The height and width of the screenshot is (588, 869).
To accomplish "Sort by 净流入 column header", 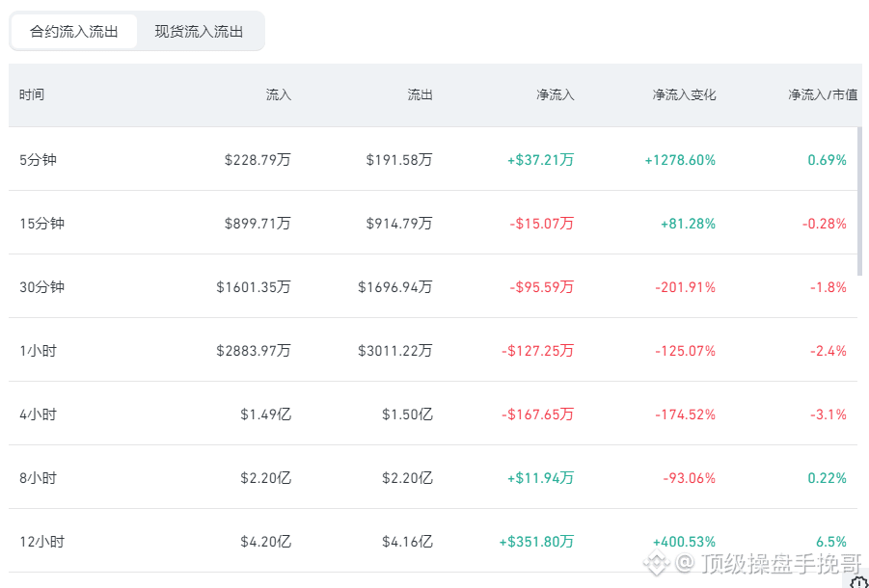I will click(x=556, y=94).
